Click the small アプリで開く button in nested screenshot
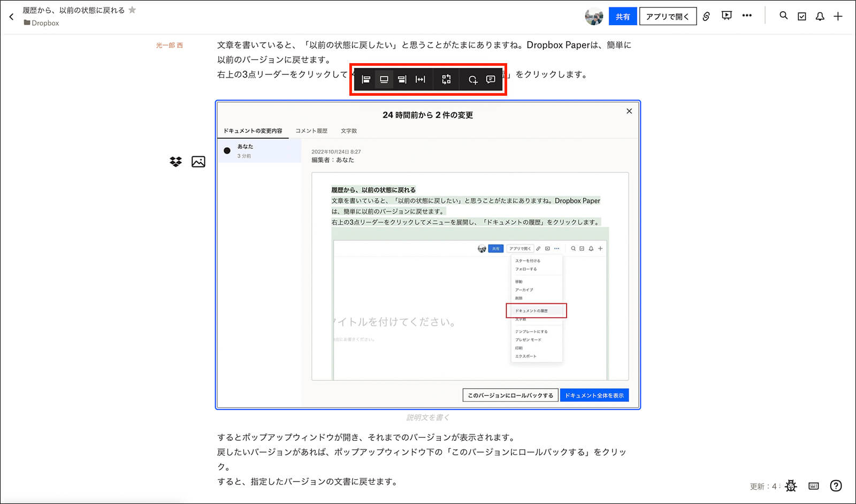 pos(520,248)
